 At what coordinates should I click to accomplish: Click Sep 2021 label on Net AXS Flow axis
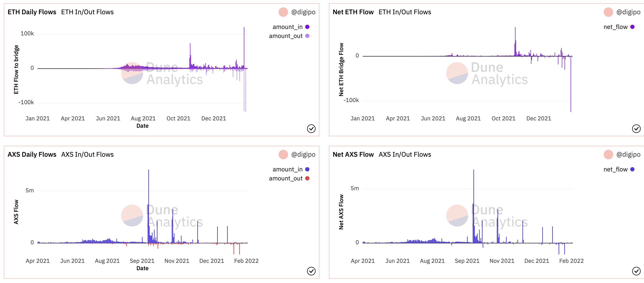[467, 261]
